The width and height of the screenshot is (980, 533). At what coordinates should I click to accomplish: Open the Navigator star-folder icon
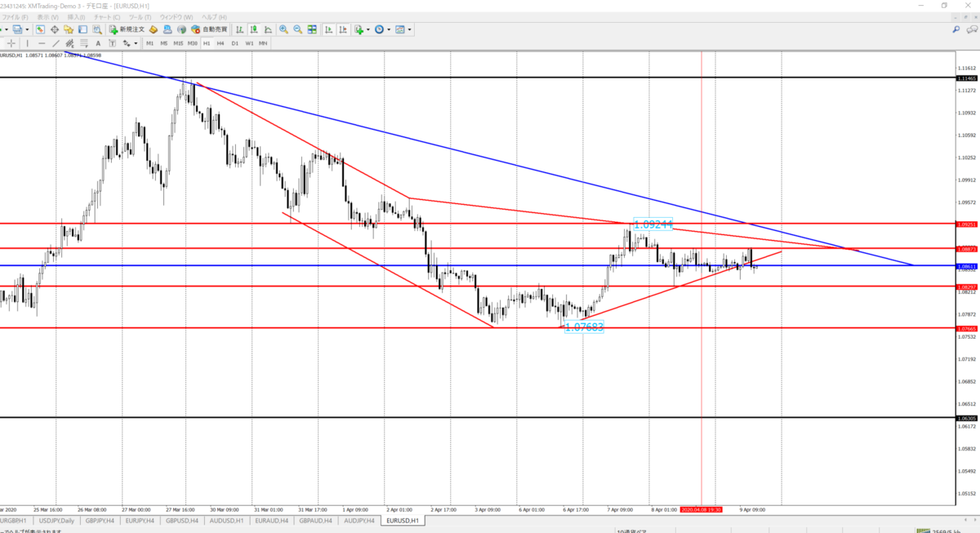(x=69, y=29)
